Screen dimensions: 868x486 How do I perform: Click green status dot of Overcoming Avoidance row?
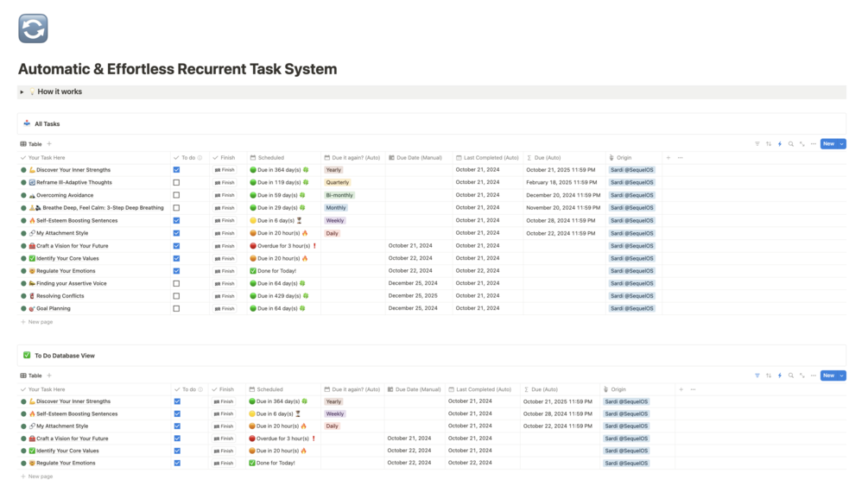point(23,195)
